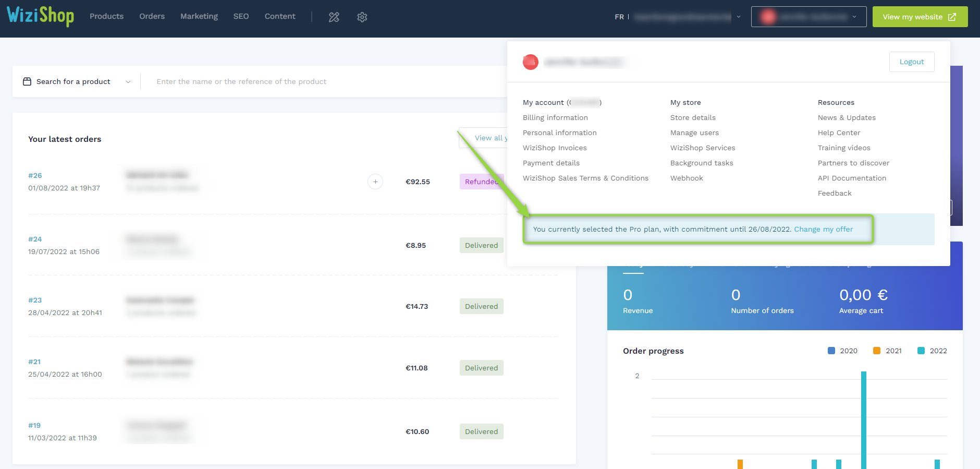980x469 pixels.
Task: Open Webhook settings
Action: tap(687, 178)
